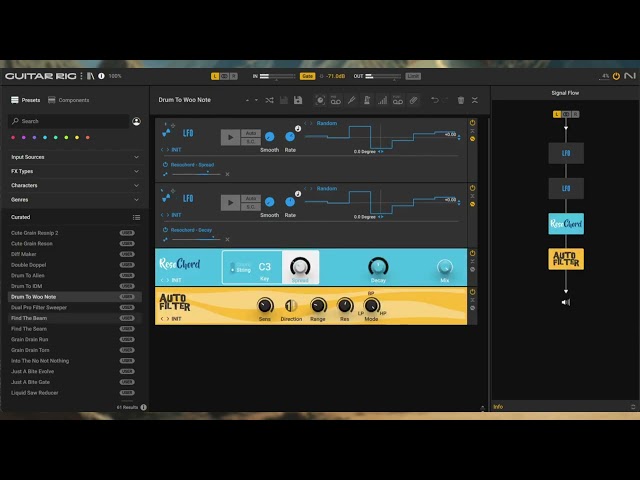The width and height of the screenshot is (640, 480).
Task: Select the left input channel L button
Action: coord(215,76)
